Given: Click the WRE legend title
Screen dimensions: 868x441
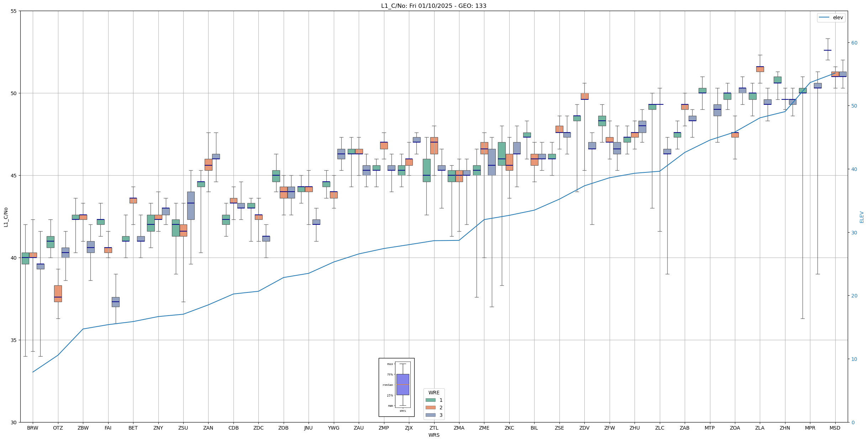Looking at the screenshot, I should click(434, 393).
